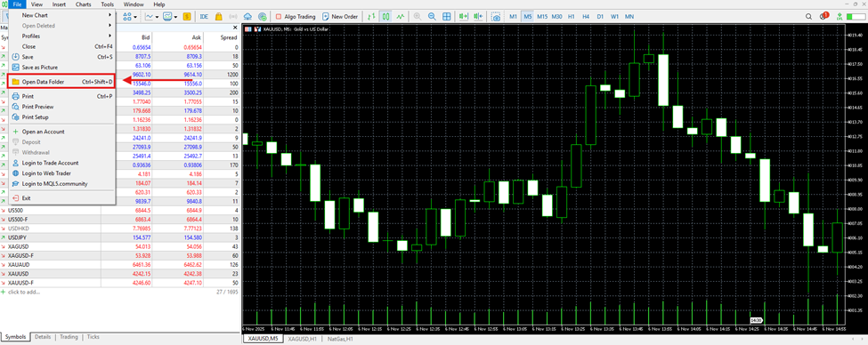Select the M5 timeframe
Image resolution: width=868 pixels, height=345 pixels.
(528, 17)
